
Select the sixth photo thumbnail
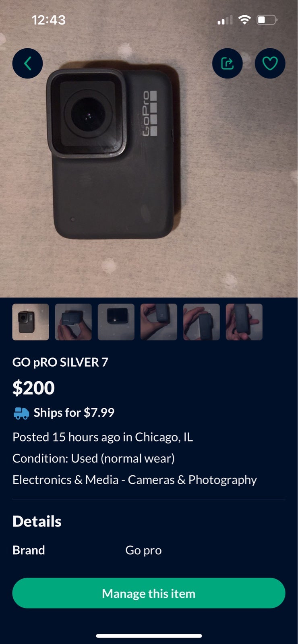click(244, 322)
